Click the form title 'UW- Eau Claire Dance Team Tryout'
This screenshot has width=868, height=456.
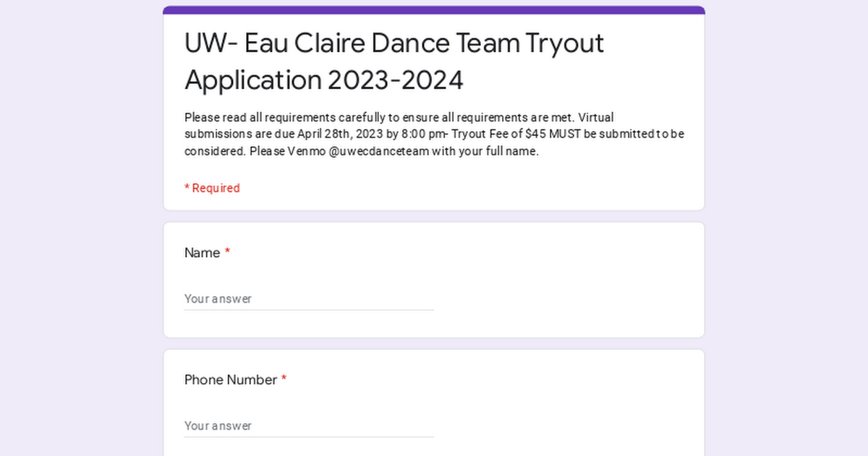click(394, 43)
